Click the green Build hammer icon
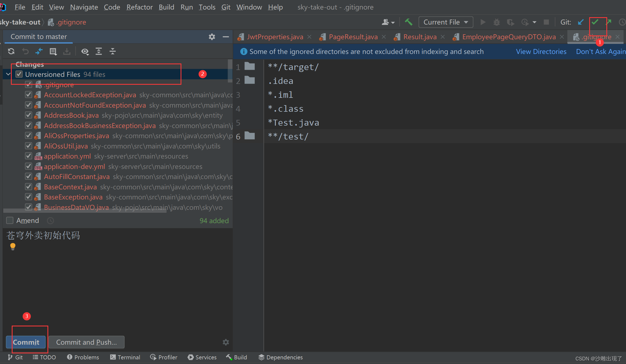Image resolution: width=626 pixels, height=364 pixels. (408, 22)
